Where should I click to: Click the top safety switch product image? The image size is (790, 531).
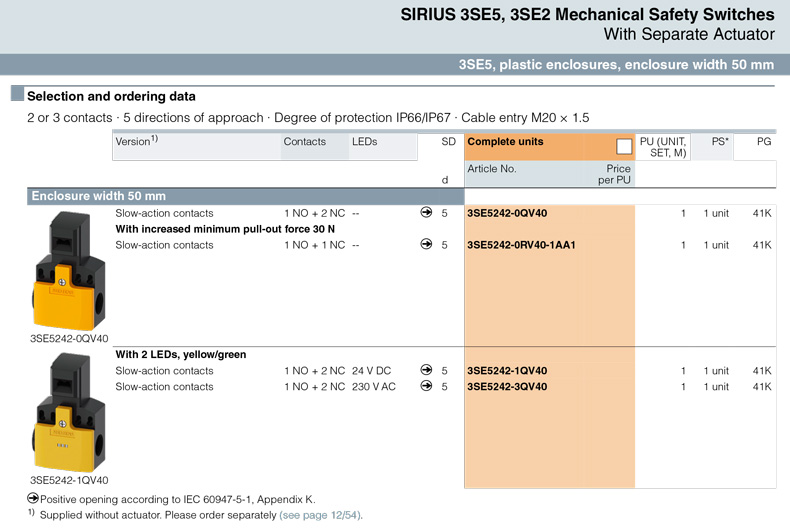pyautogui.click(x=68, y=268)
